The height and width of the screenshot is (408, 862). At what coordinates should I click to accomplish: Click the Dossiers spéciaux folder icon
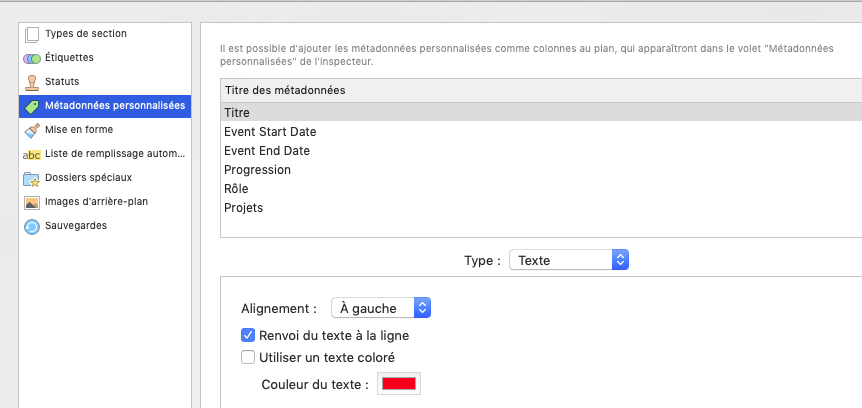click(32, 178)
